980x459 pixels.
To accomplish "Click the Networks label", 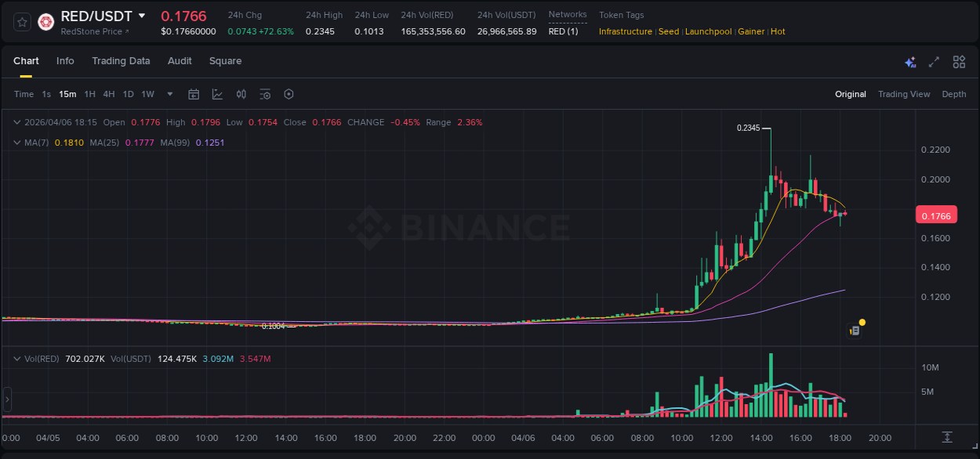I will point(568,15).
